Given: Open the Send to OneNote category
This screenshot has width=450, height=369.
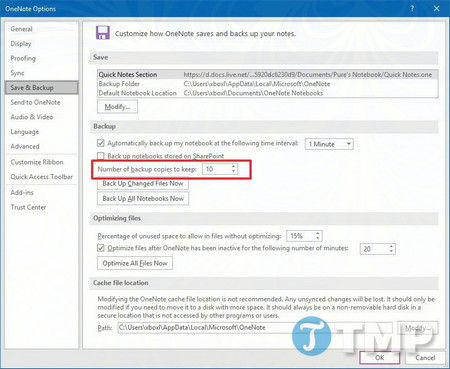Looking at the screenshot, I should click(42, 102).
